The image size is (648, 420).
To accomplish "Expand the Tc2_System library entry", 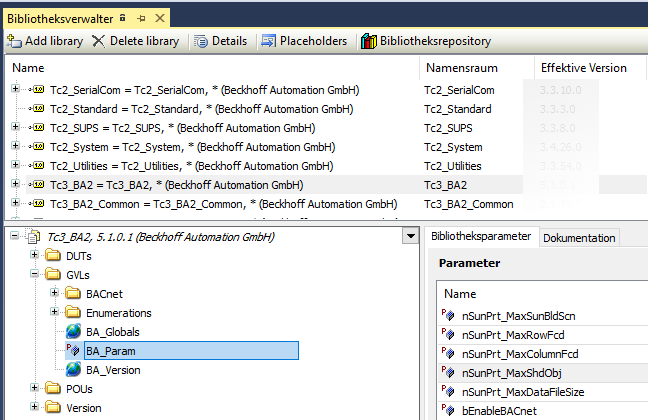I will [15, 146].
